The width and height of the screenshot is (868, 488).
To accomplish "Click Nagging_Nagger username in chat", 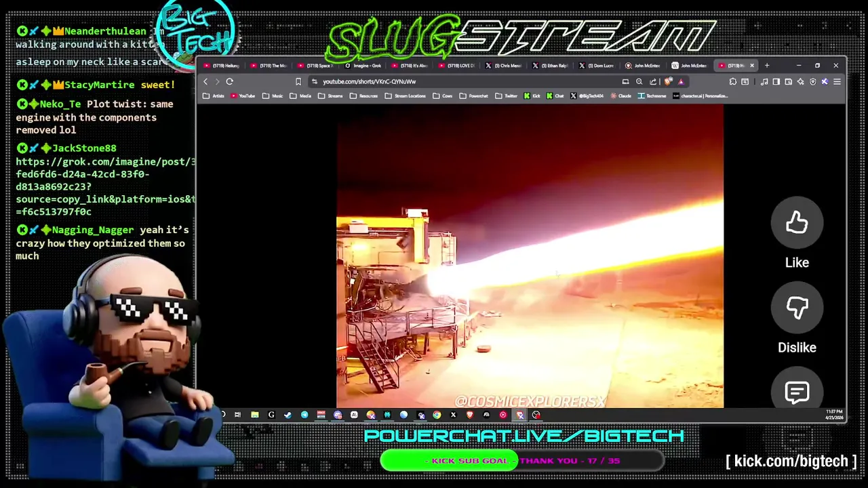I will (94, 230).
